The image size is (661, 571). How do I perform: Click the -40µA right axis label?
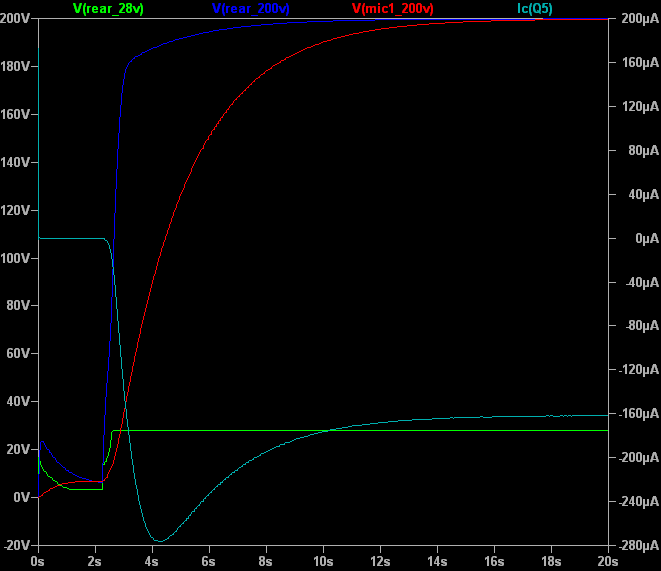pyautogui.click(x=642, y=282)
